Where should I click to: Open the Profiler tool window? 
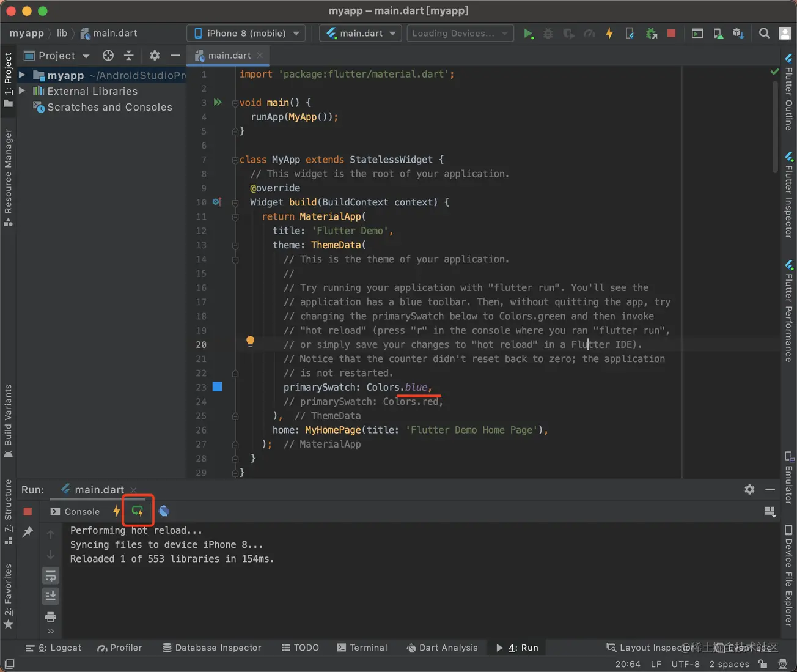point(120,648)
